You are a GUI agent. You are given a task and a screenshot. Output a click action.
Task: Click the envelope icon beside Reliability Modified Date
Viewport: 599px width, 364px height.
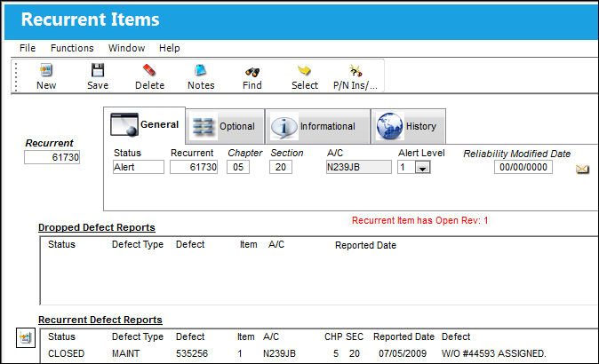click(582, 169)
